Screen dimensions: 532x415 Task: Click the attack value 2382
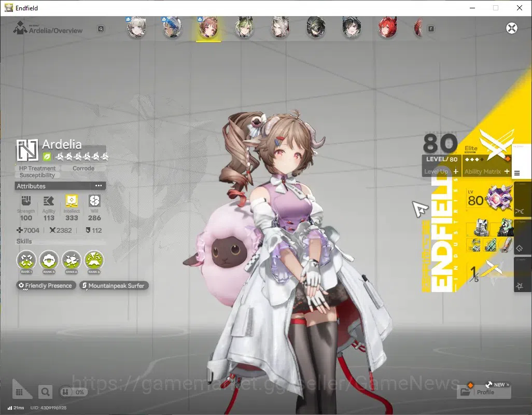pos(61,230)
